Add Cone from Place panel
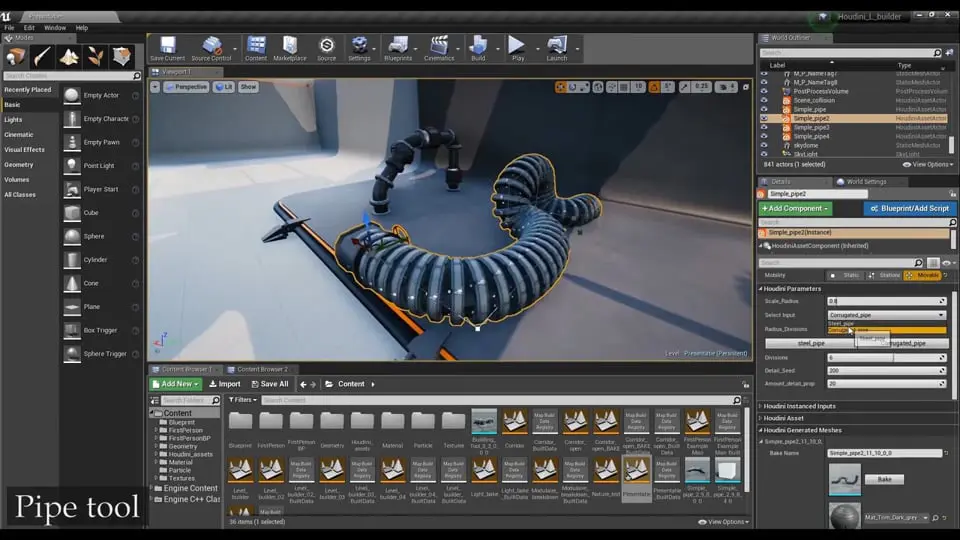Viewport: 960px width, 540px height. point(101,283)
